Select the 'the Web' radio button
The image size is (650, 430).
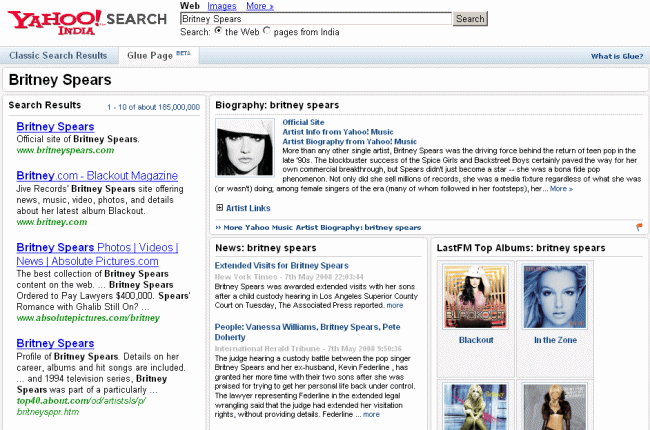click(x=218, y=31)
